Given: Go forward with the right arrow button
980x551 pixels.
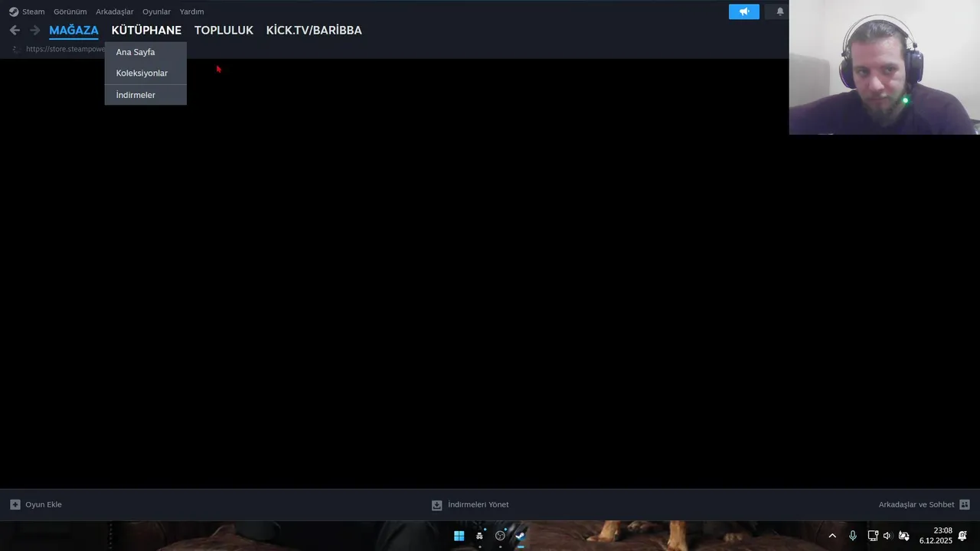Looking at the screenshot, I should [x=34, y=30].
